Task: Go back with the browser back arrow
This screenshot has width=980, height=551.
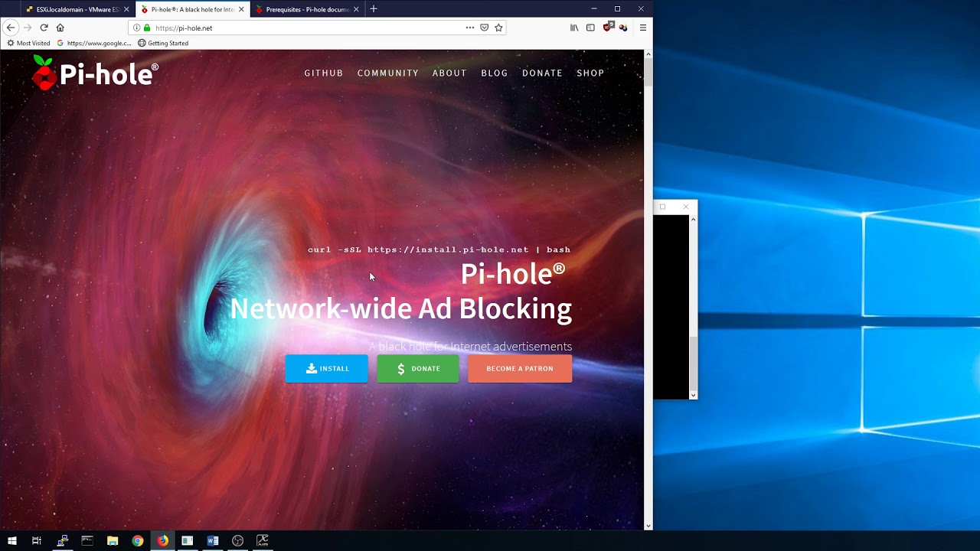Action: point(11,28)
